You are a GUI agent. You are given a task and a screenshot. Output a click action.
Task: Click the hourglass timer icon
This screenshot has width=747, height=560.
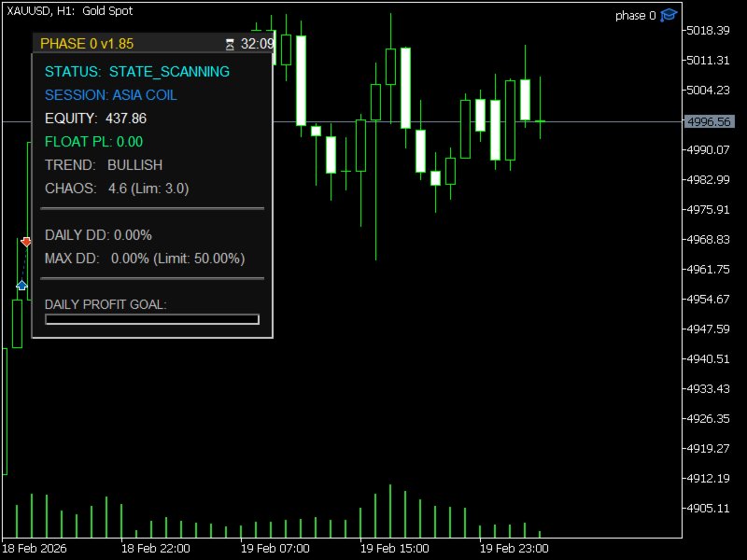click(x=230, y=45)
